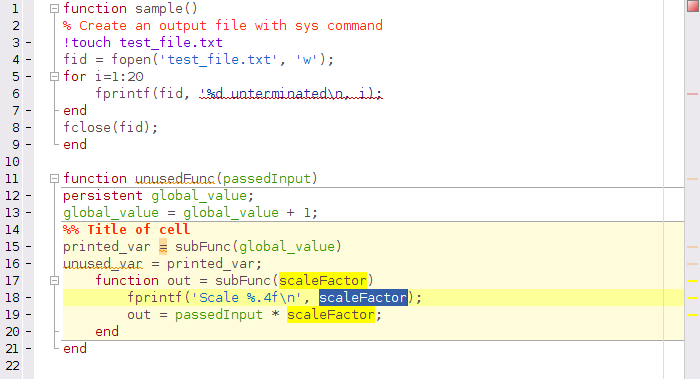Click line number 22 in the gutter

point(12,366)
